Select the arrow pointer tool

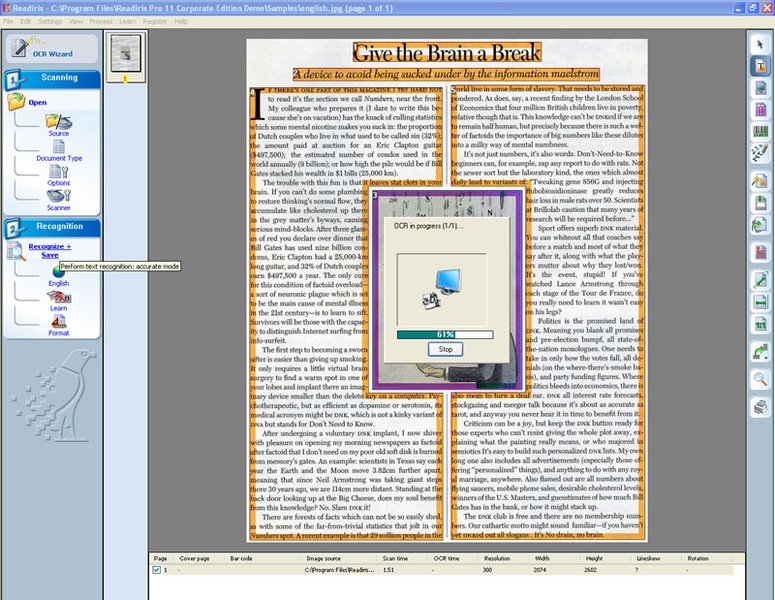(760, 45)
